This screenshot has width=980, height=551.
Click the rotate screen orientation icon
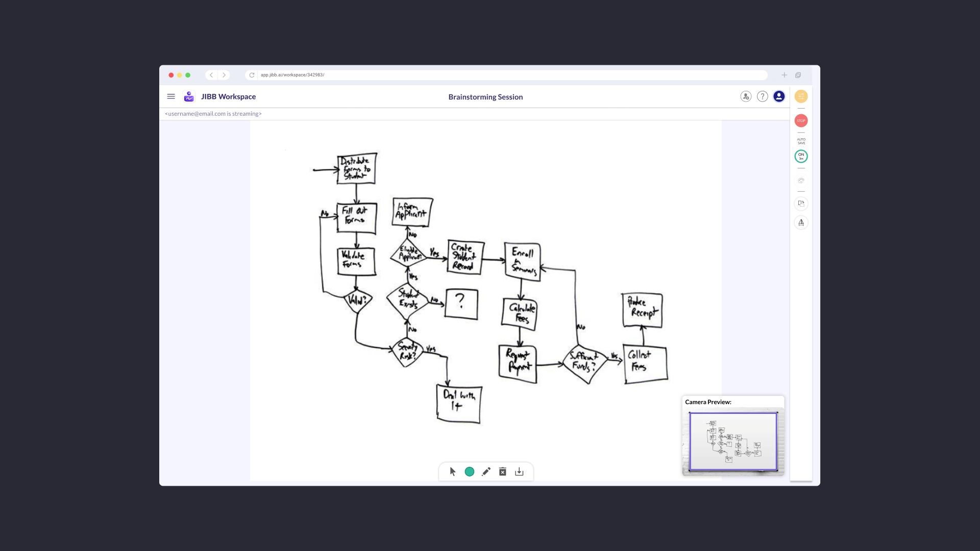[801, 203]
